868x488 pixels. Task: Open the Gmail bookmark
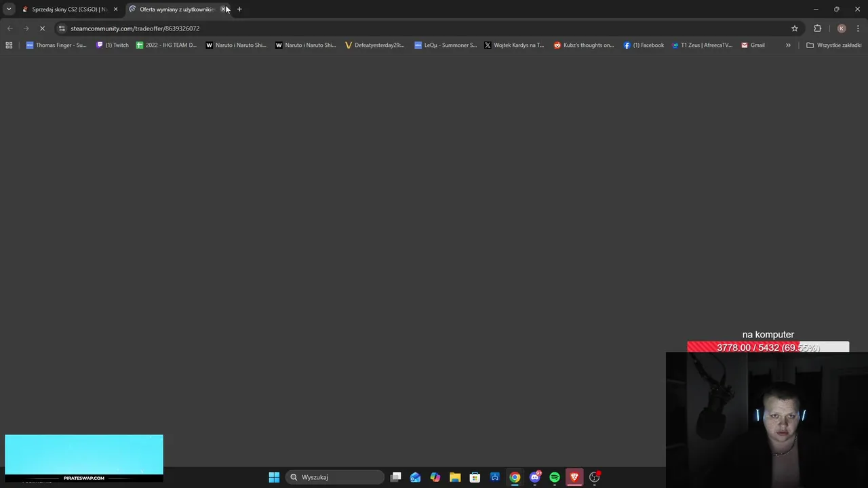pos(753,45)
